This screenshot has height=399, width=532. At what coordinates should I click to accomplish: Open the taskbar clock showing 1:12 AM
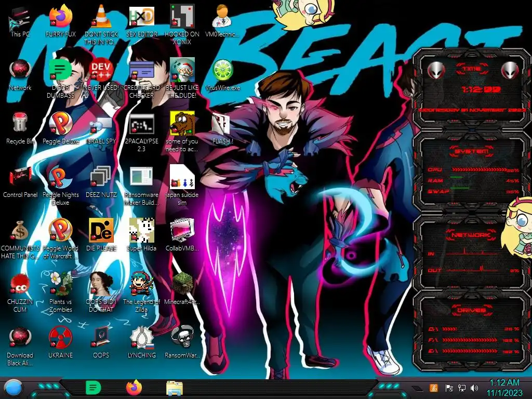point(504,388)
